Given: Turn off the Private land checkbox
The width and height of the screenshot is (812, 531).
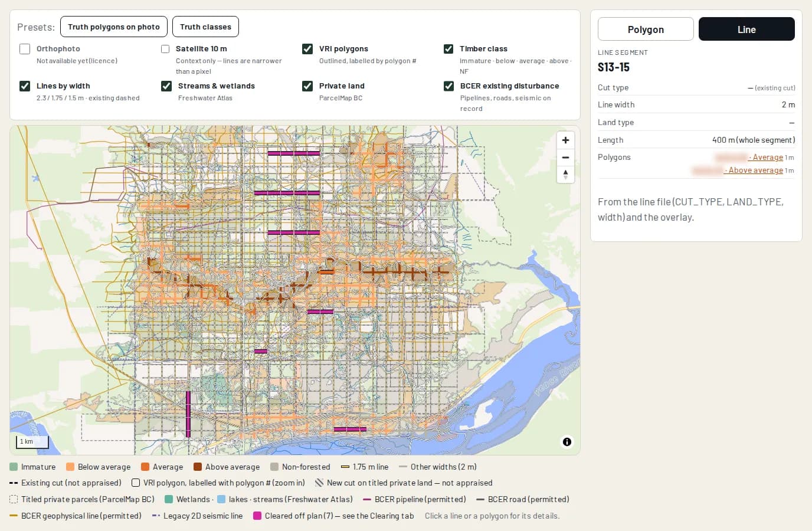Looking at the screenshot, I should coord(307,86).
